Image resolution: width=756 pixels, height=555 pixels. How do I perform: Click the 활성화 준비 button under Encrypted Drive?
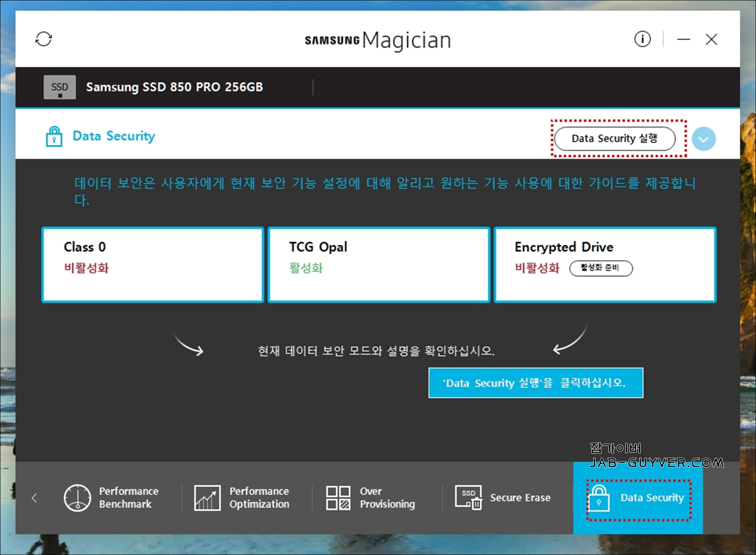tap(601, 268)
